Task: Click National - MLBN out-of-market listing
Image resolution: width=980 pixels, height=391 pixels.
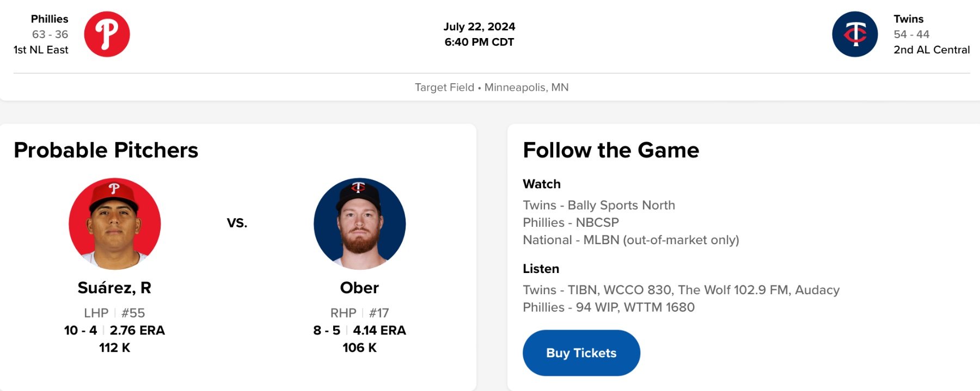Action: coord(630,240)
